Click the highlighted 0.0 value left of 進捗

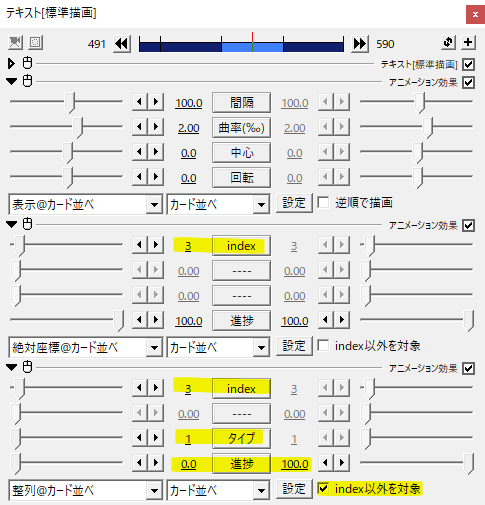click(x=189, y=464)
